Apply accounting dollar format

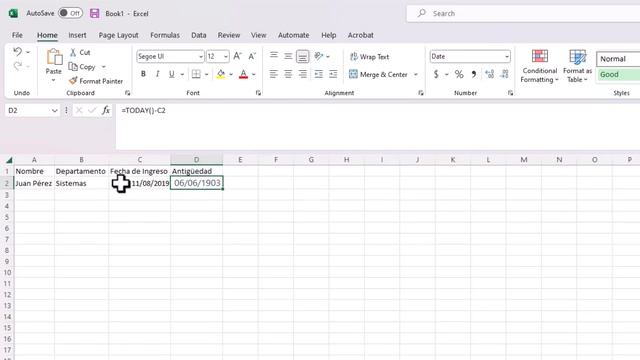[x=436, y=74]
